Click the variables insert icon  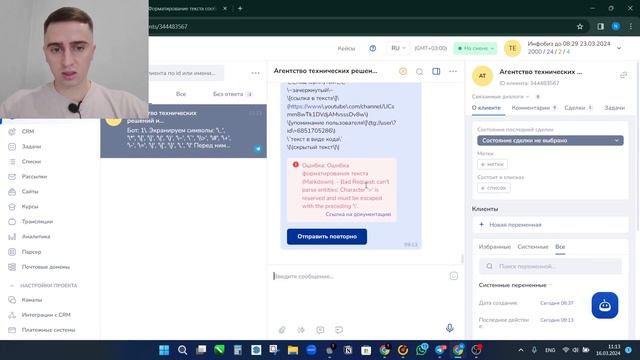point(301,330)
